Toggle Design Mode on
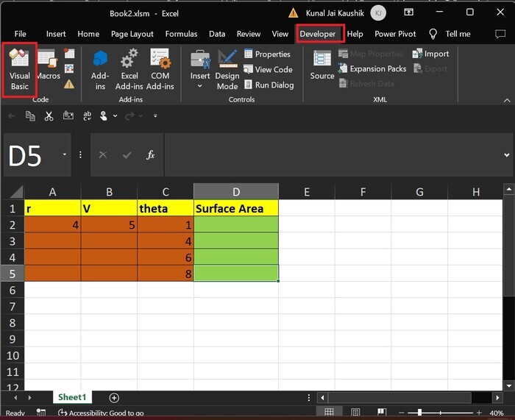The width and height of the screenshot is (515, 420). point(227,68)
